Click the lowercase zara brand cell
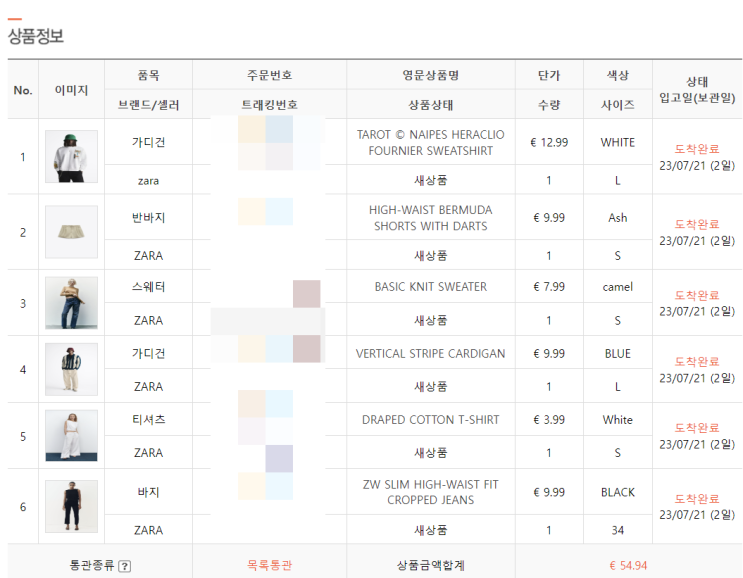This screenshot has height=578, width=743. tap(148, 181)
